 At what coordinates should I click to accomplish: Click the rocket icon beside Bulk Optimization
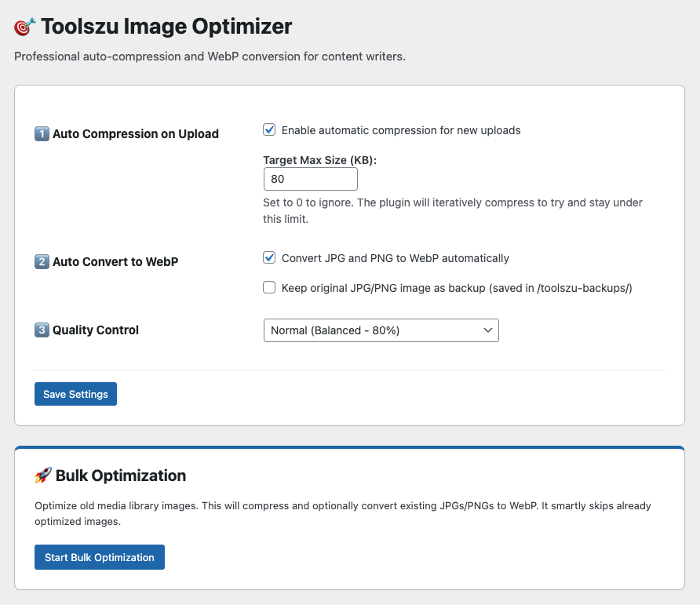pos(43,476)
